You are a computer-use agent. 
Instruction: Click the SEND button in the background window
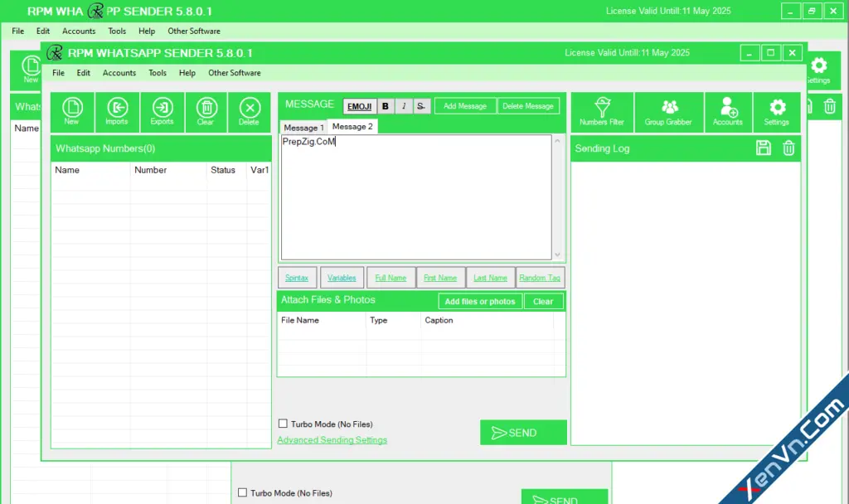(x=564, y=497)
